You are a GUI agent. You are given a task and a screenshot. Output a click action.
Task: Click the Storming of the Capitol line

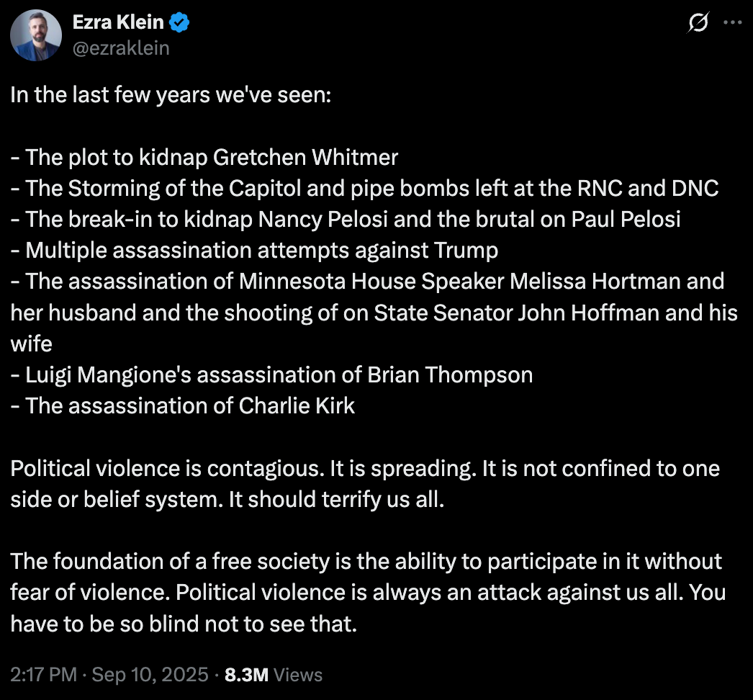click(x=364, y=189)
